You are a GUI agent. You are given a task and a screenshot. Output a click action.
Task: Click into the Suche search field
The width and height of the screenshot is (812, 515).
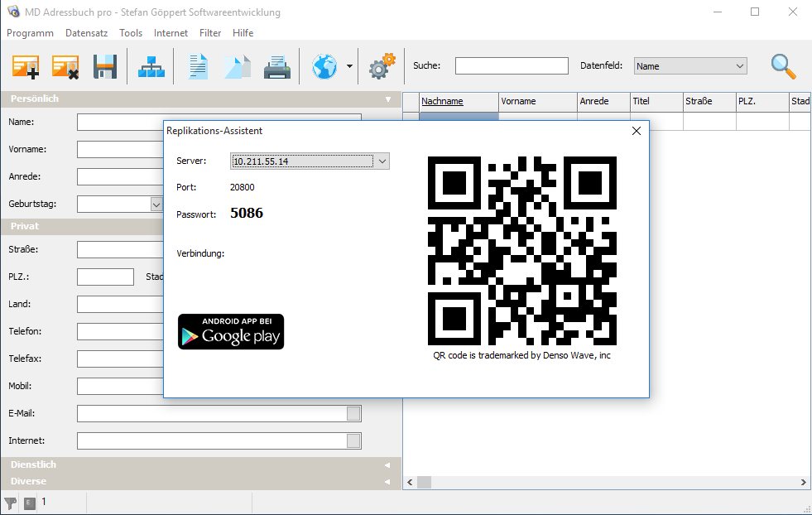pos(512,66)
